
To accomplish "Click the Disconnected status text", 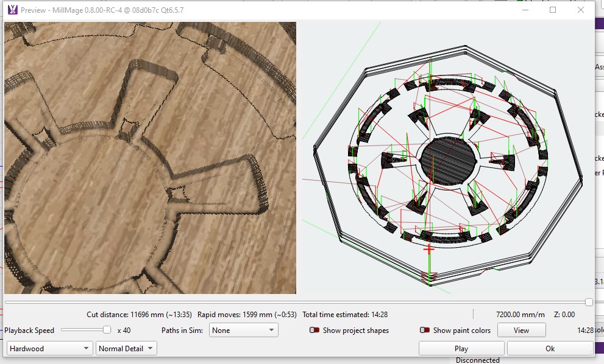I will coord(478,360).
